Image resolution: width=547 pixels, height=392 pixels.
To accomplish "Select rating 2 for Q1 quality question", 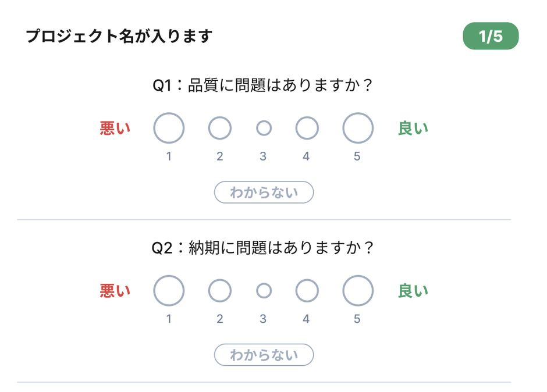I will 219,128.
